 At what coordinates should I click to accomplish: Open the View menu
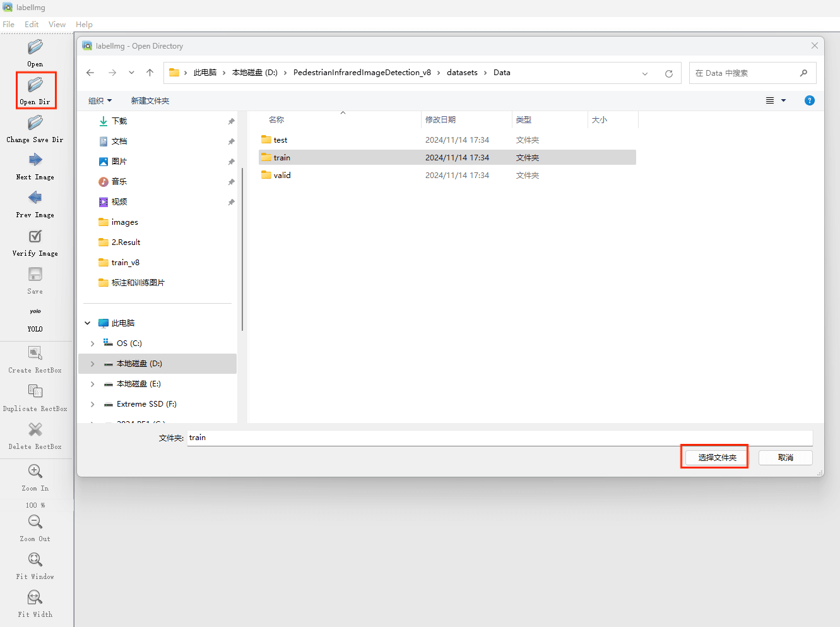pos(57,25)
